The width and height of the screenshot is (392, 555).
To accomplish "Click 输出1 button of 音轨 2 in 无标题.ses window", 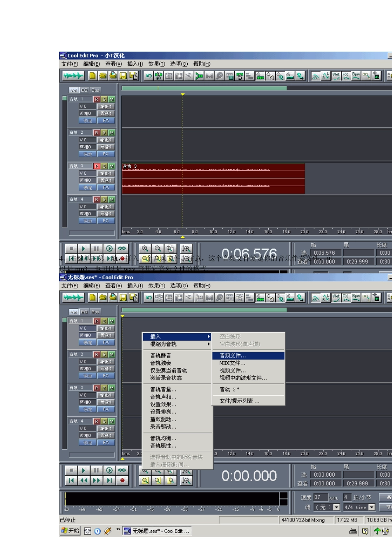I will coord(106,361).
